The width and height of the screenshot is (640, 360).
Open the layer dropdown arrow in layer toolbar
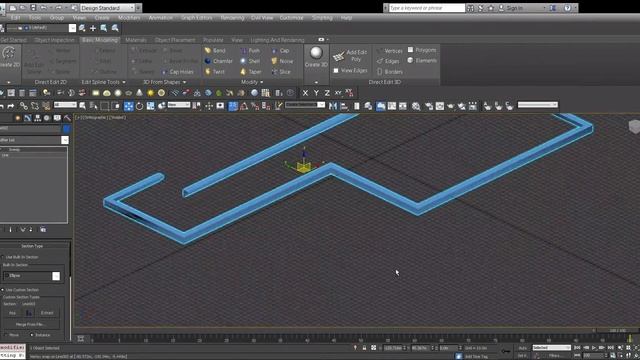point(72,28)
